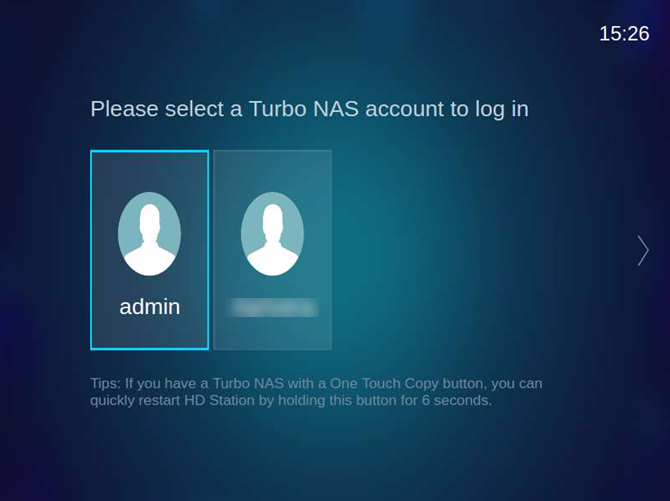Click the shoulders of the second avatar figure

click(273, 262)
